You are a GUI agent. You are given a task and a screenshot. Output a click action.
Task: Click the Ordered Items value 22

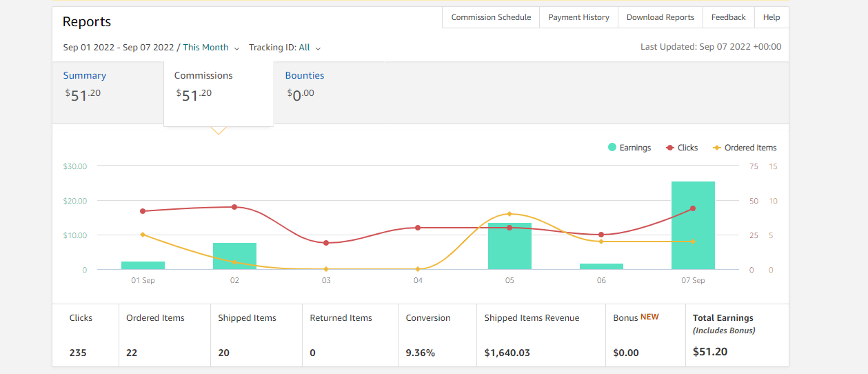click(x=132, y=353)
